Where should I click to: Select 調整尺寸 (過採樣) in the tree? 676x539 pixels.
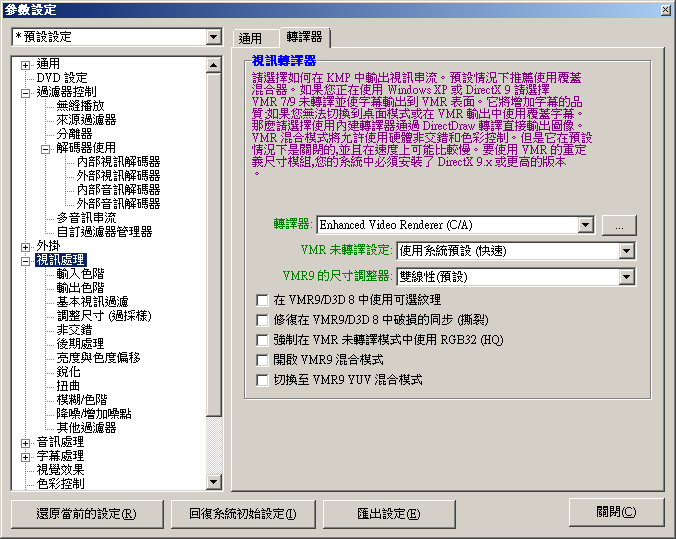(x=104, y=316)
